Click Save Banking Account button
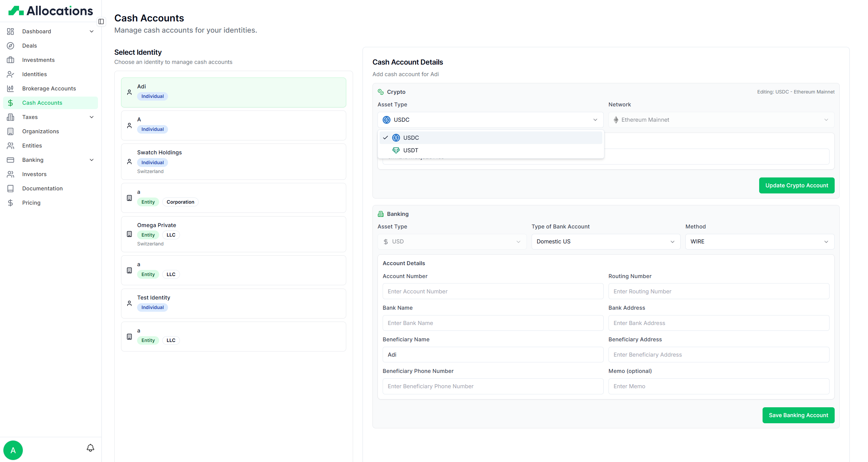Screen dimensions: 868x462 [x=798, y=415]
